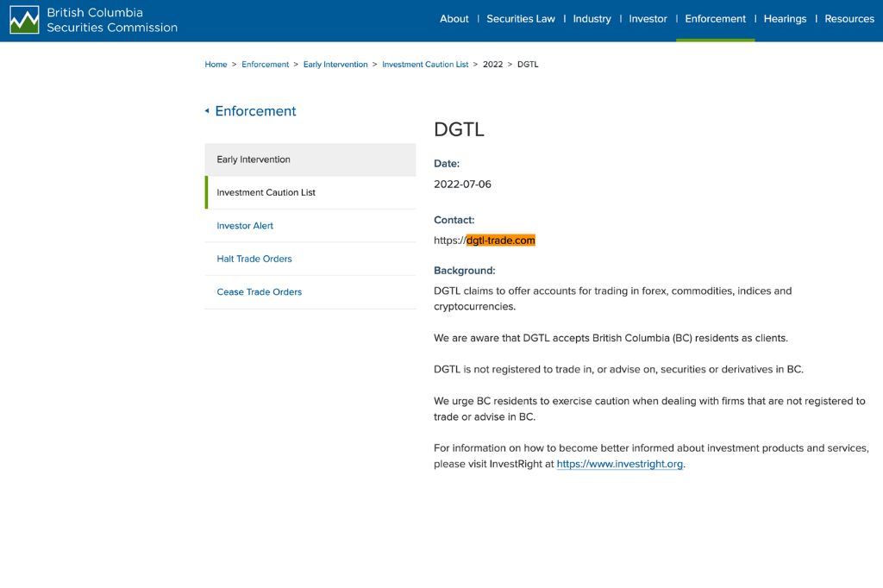Open Cease Trade Orders sidebar link

pyautogui.click(x=259, y=292)
